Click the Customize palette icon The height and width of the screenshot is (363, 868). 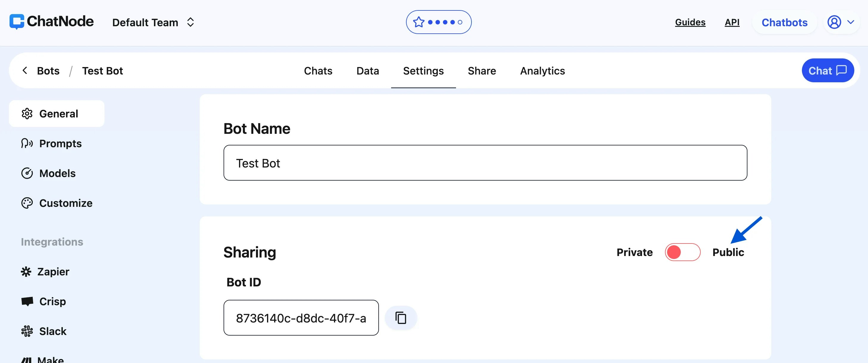pyautogui.click(x=27, y=203)
